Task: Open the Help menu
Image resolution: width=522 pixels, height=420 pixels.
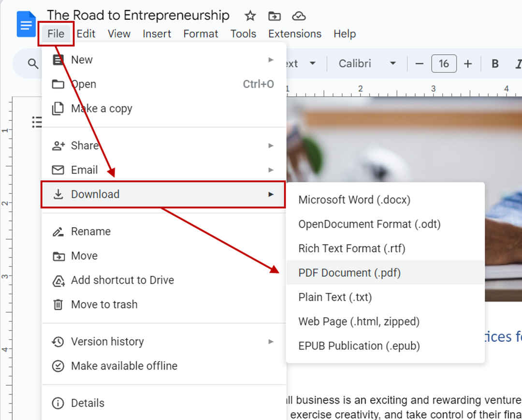Action: [x=345, y=34]
